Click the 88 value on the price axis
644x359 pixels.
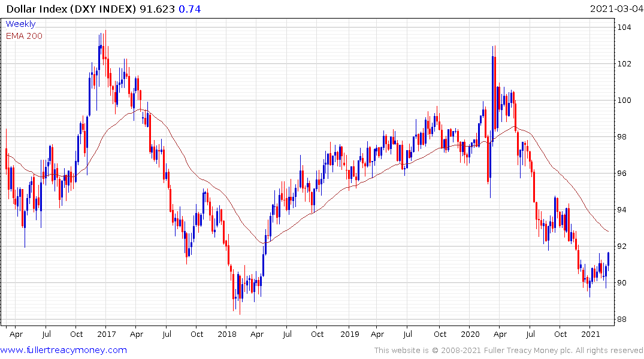[x=624, y=319]
